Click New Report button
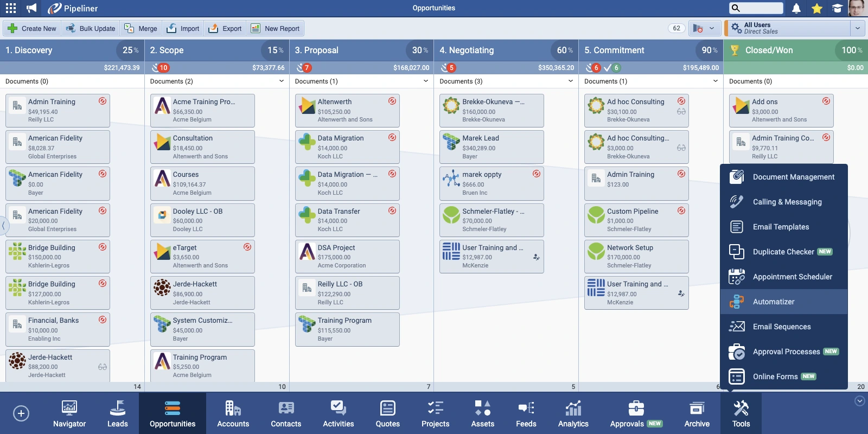868x434 pixels. click(x=275, y=28)
